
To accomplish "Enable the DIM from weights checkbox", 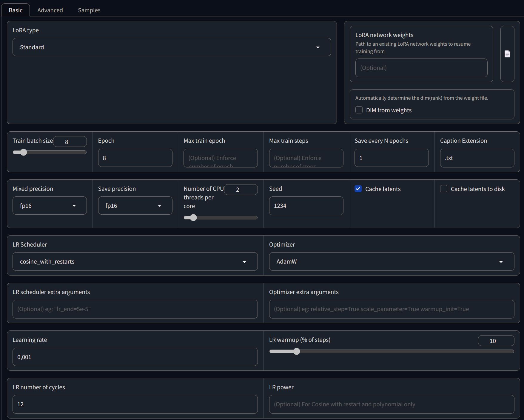I will coord(359,110).
